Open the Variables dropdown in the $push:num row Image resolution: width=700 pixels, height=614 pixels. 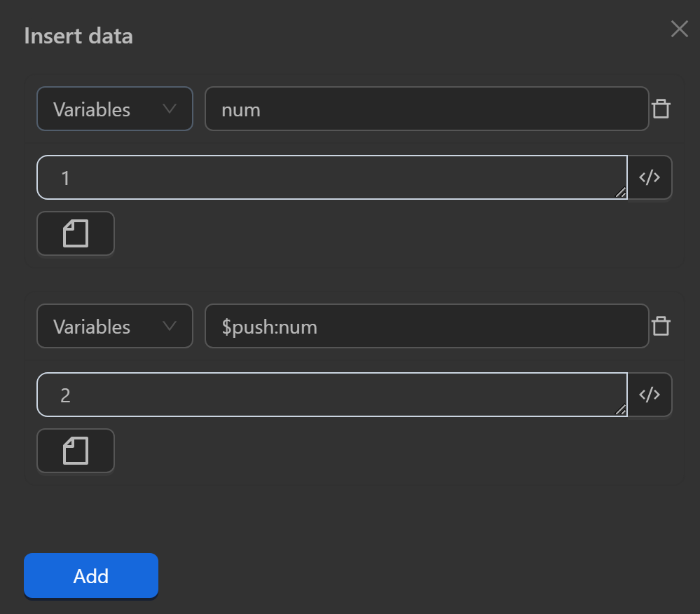(114, 326)
